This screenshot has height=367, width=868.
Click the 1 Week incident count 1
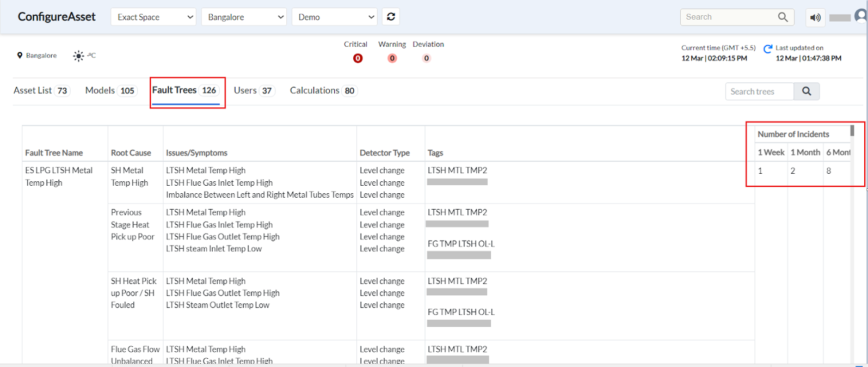point(760,171)
